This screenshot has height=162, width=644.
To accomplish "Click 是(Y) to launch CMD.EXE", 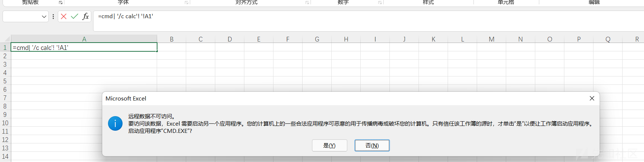I will coord(329,145).
